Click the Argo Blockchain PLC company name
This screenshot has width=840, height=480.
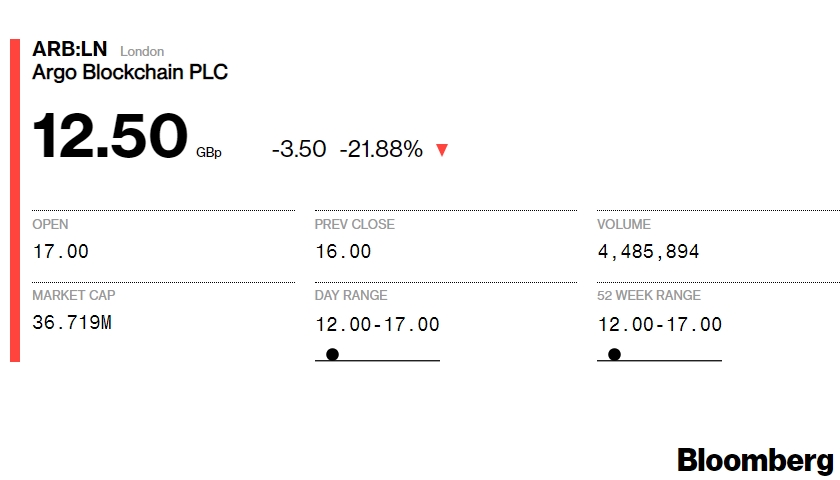(x=130, y=72)
